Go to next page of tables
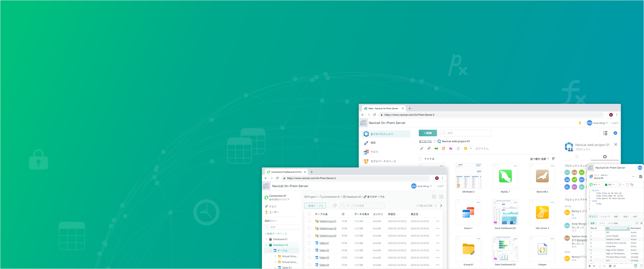Viewport: 644px width, 269px height. (441, 205)
